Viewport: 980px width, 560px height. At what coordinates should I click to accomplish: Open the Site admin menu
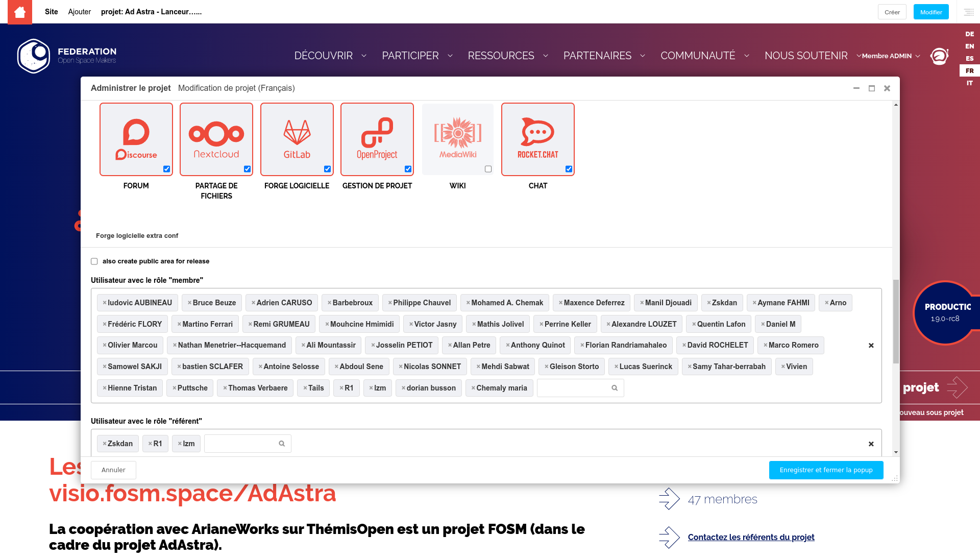(52, 12)
